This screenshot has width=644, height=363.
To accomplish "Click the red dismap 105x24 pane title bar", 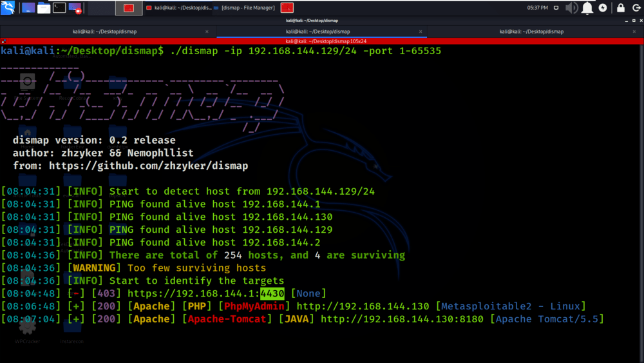I will tap(321, 41).
